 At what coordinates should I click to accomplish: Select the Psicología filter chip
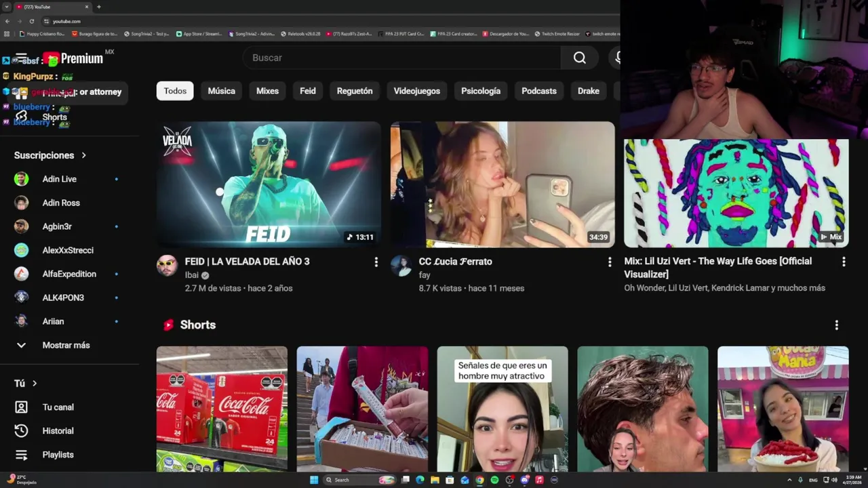pyautogui.click(x=481, y=91)
